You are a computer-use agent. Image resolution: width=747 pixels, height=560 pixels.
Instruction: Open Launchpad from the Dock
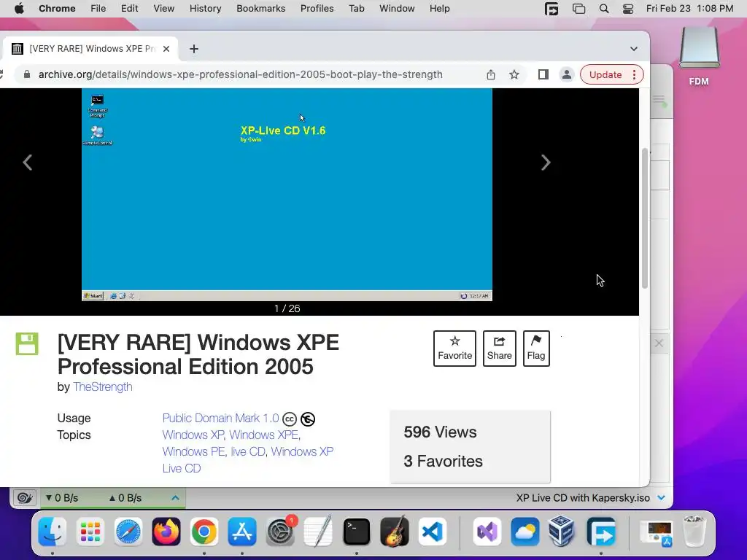pos(90,532)
